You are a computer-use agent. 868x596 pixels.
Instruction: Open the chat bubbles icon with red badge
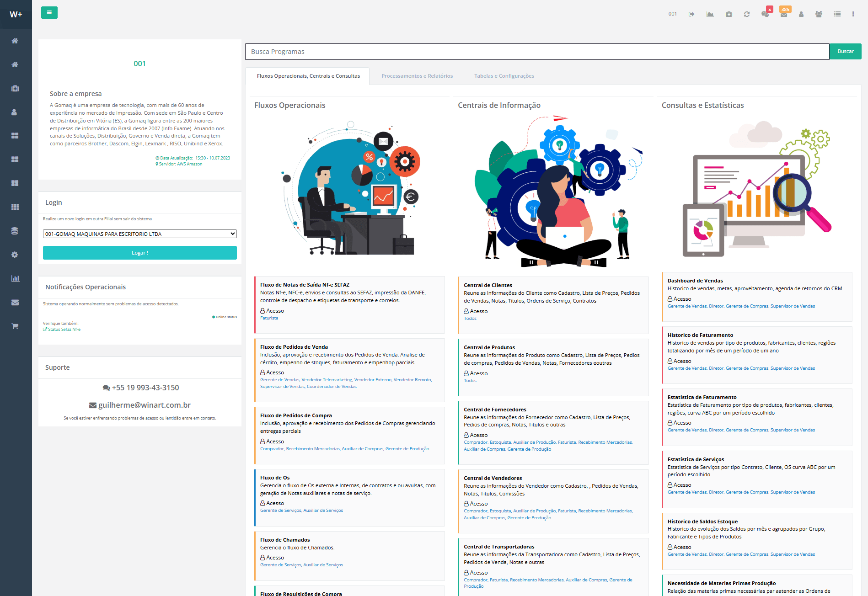coord(765,14)
